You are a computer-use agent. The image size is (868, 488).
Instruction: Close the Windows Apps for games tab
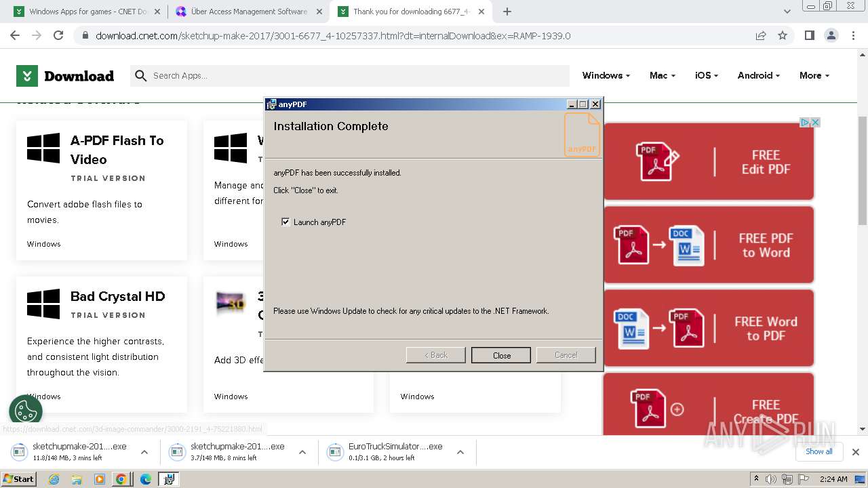157,12
